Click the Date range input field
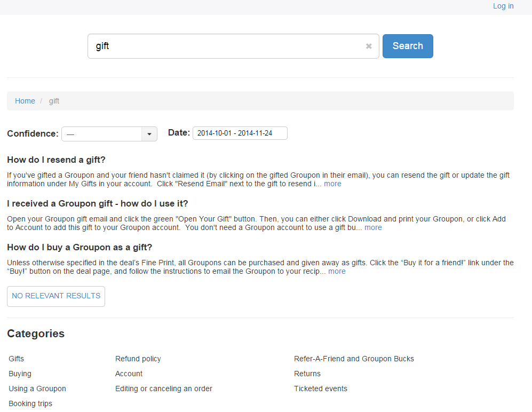 tap(240, 133)
